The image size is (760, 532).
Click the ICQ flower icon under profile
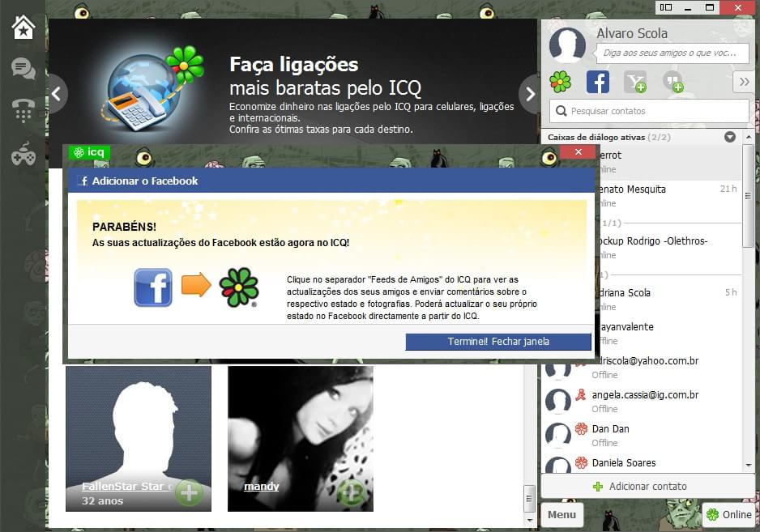tap(561, 82)
